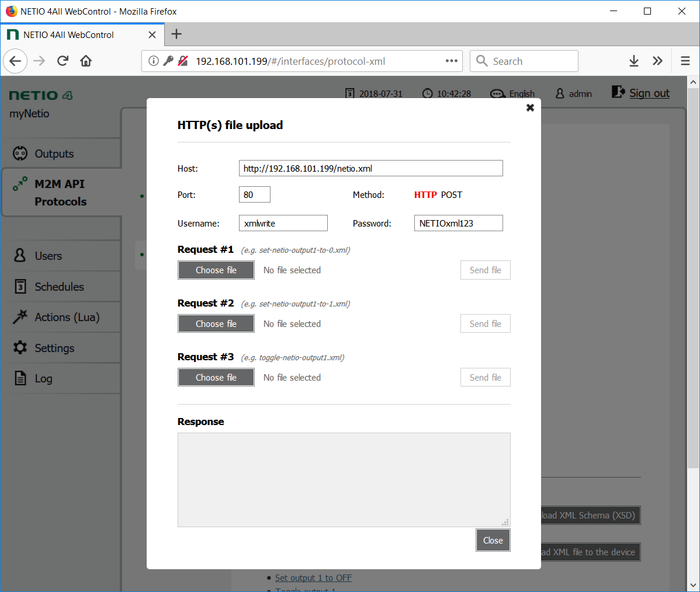The height and width of the screenshot is (592, 700).
Task: Choose file for Request #1
Action: [216, 270]
